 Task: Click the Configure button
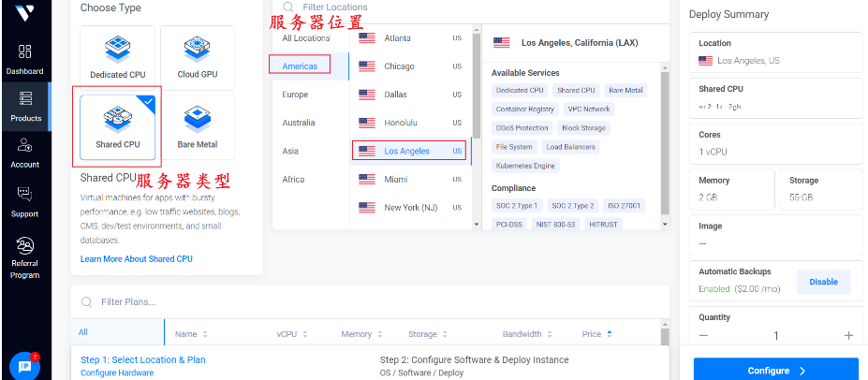[775, 371]
